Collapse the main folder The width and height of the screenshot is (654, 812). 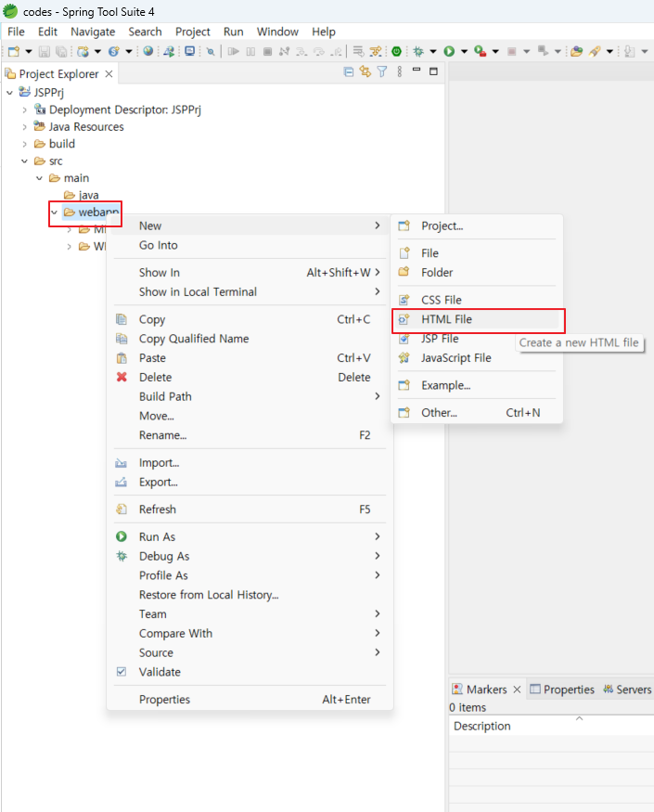(x=39, y=178)
